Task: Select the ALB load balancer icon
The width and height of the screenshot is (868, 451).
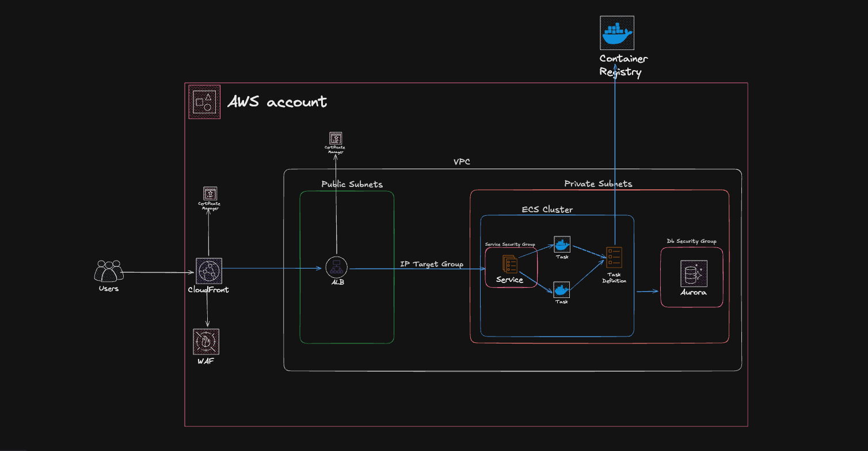Action: coord(337,267)
